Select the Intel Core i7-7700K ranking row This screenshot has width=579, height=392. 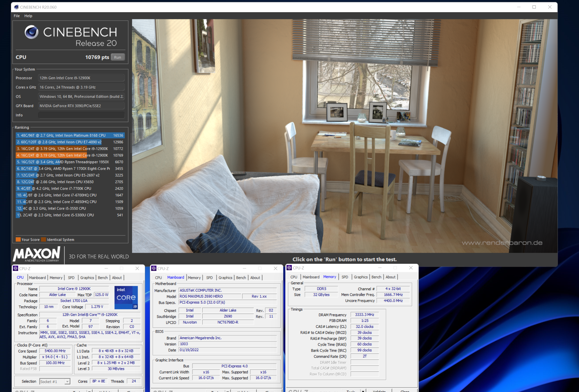[x=70, y=188]
